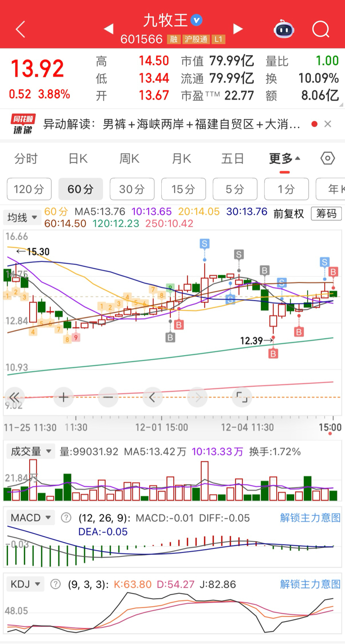Tap the 换 10.09% turnover value
This screenshot has width=345, height=644.
318,78
